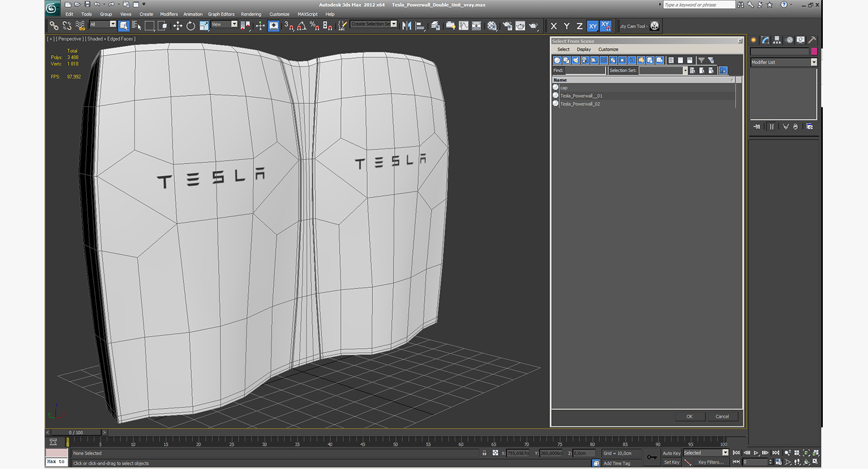Image resolution: width=868 pixels, height=469 pixels.
Task: Open the Customize menu in Select From Scene
Action: pos(608,49)
